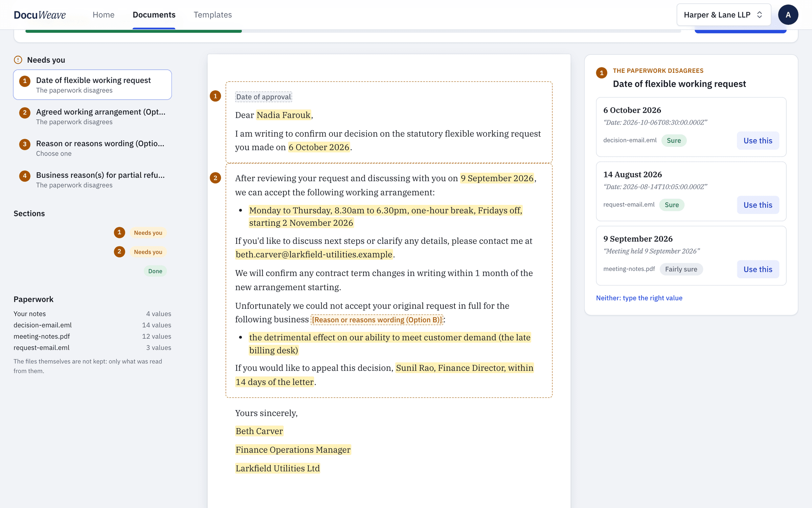Click the number 1 badge in right panel header
The height and width of the screenshot is (508, 812).
tap(601, 73)
